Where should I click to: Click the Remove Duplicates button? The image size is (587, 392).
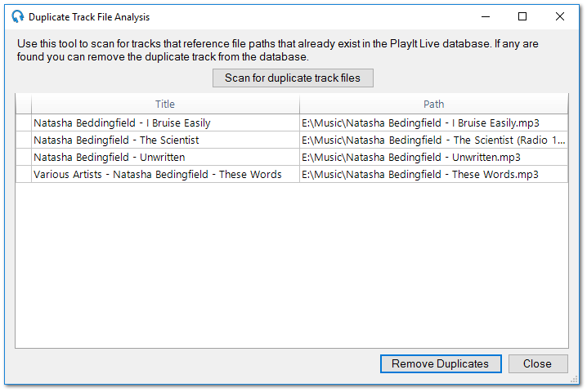(x=441, y=363)
